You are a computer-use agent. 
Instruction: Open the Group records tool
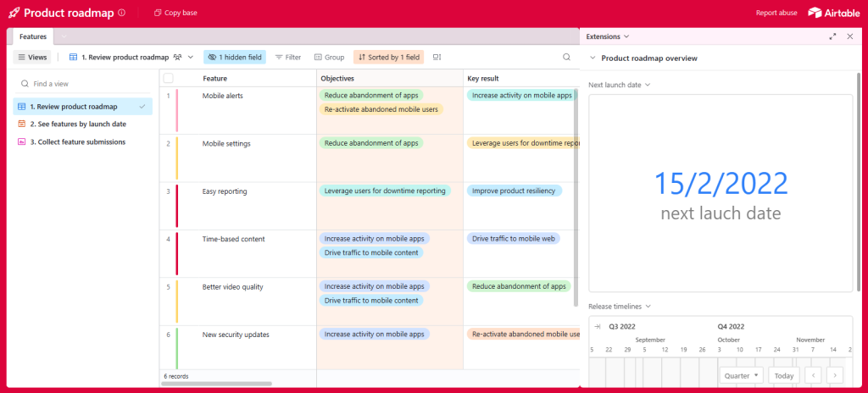329,58
